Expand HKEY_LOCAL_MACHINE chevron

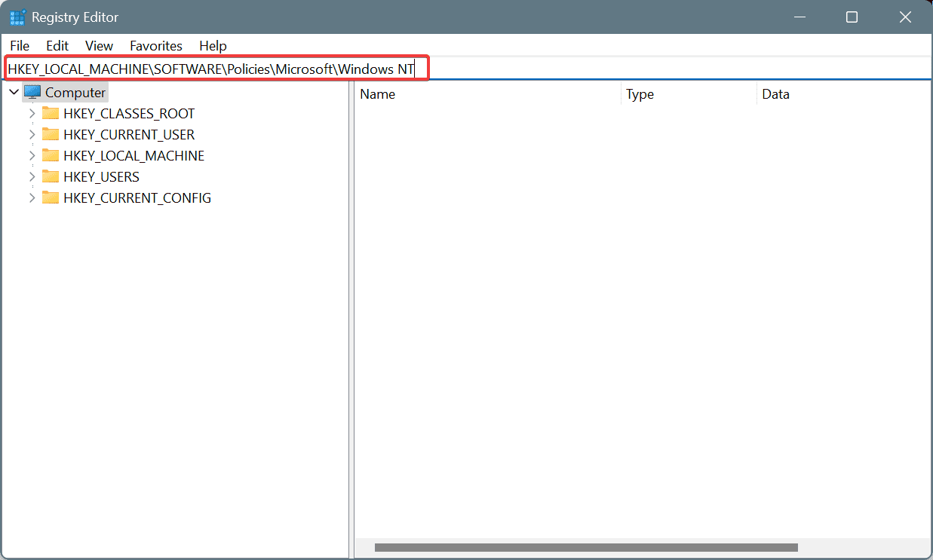32,156
